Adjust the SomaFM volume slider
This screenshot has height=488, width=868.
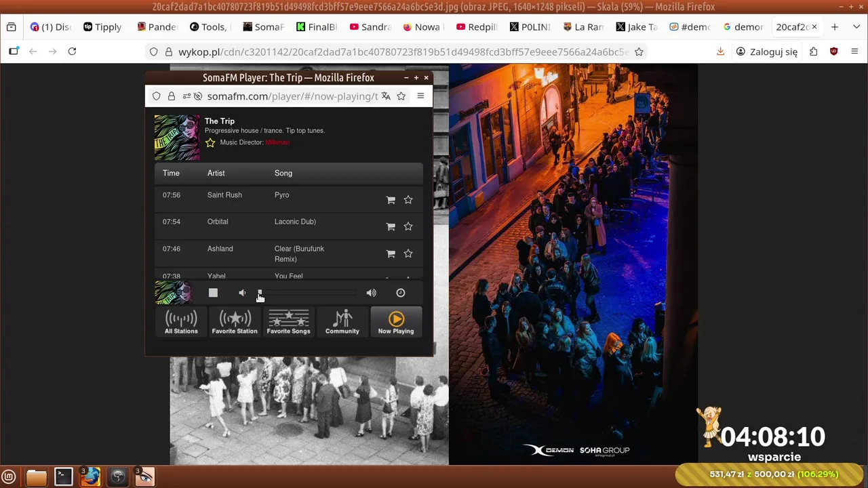307,293
